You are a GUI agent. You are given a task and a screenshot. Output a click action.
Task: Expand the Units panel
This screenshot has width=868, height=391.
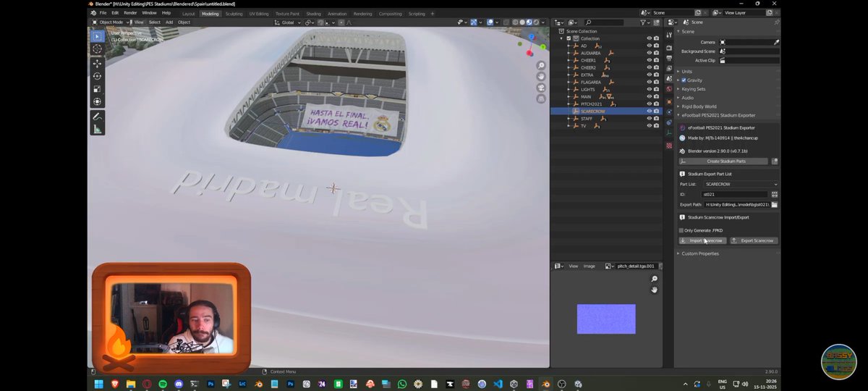point(686,72)
